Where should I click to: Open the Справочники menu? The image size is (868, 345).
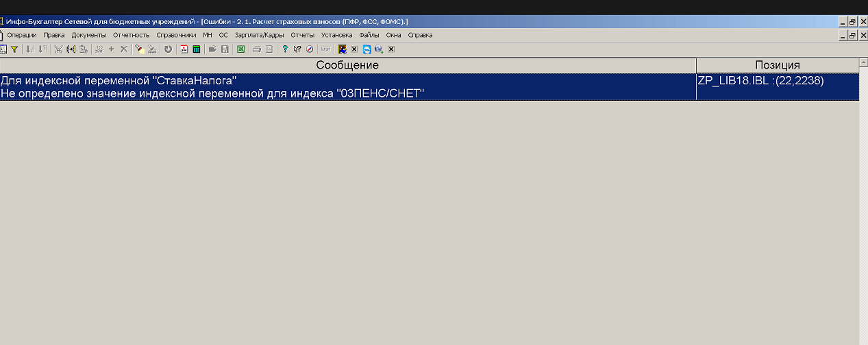click(x=176, y=35)
